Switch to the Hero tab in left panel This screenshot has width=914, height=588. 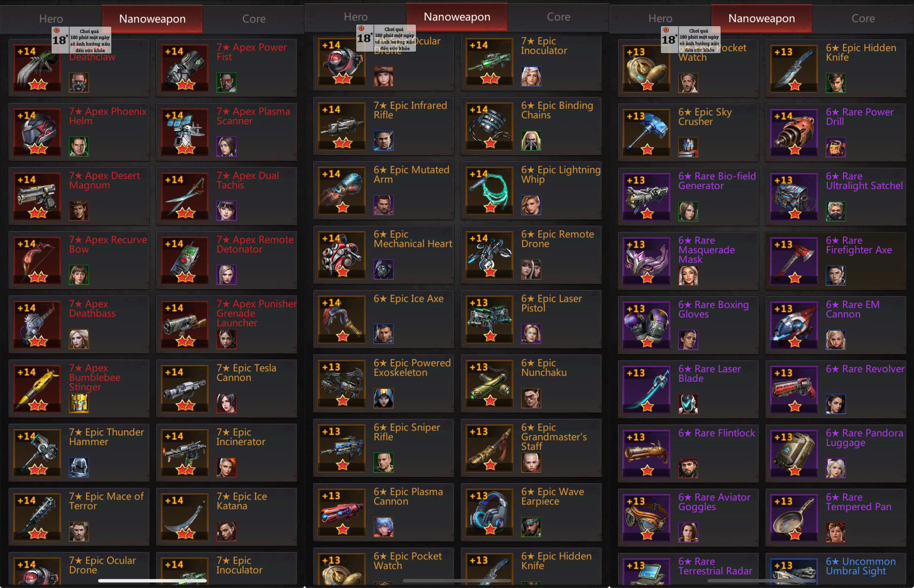coord(51,19)
